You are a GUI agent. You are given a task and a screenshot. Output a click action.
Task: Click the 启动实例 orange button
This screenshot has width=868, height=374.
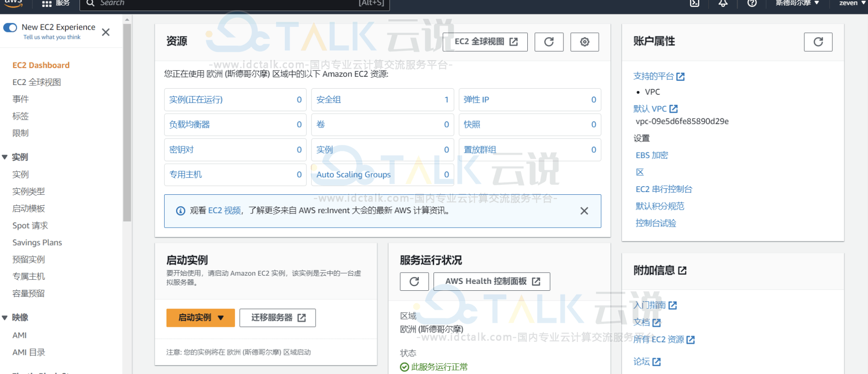tap(200, 318)
